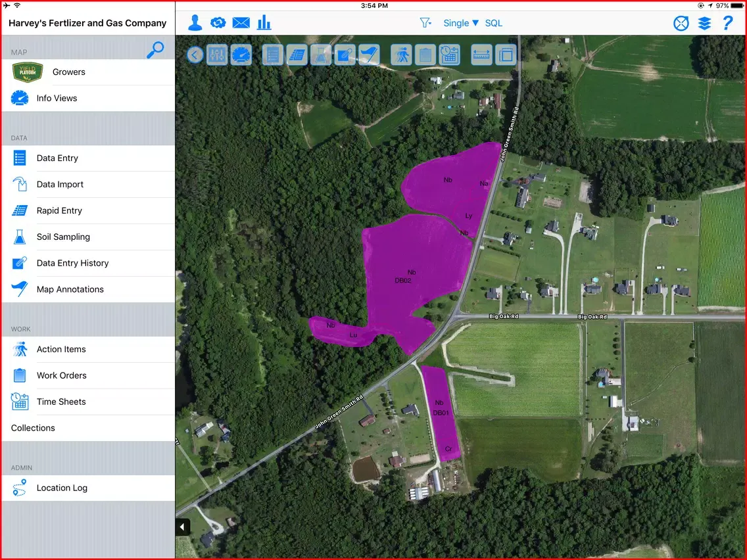The width and height of the screenshot is (747, 560).
Task: Open Collections in the sidebar
Action: [x=88, y=428]
